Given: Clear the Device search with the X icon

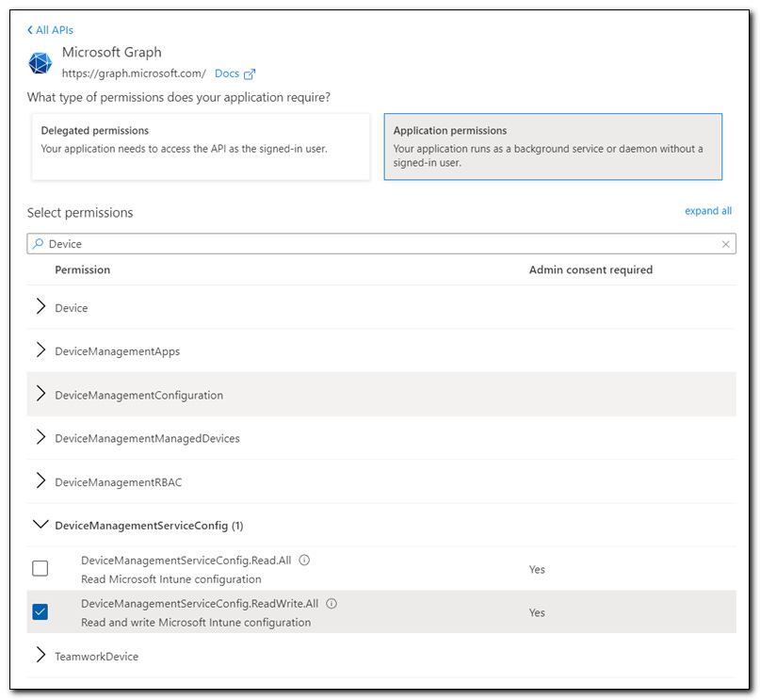Looking at the screenshot, I should pyautogui.click(x=726, y=243).
